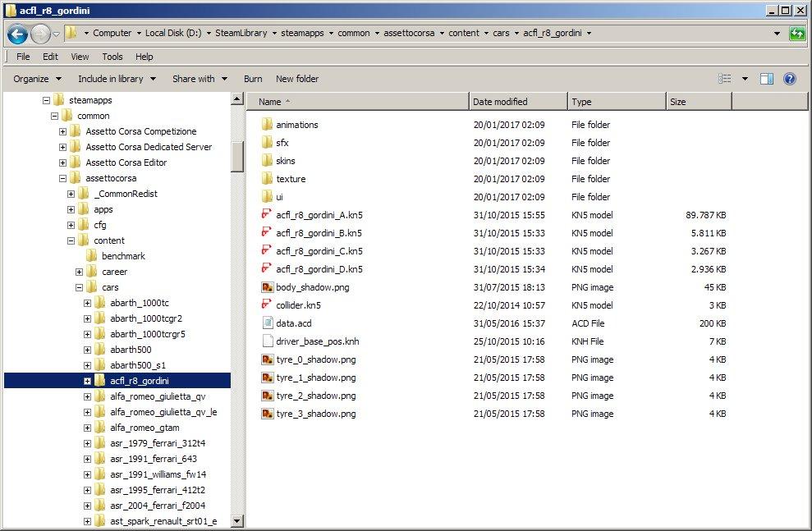Open the Edit menu

(x=50, y=57)
